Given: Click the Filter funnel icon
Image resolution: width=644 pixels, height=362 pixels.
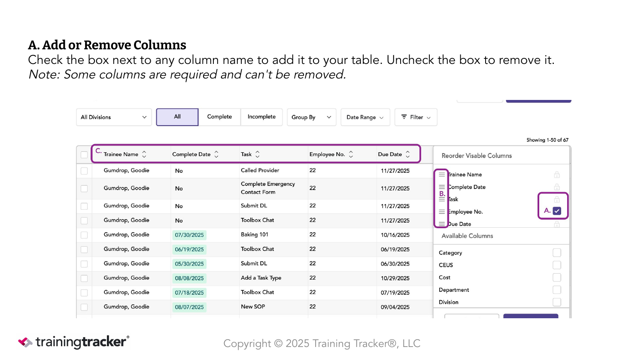Looking at the screenshot, I should (404, 117).
